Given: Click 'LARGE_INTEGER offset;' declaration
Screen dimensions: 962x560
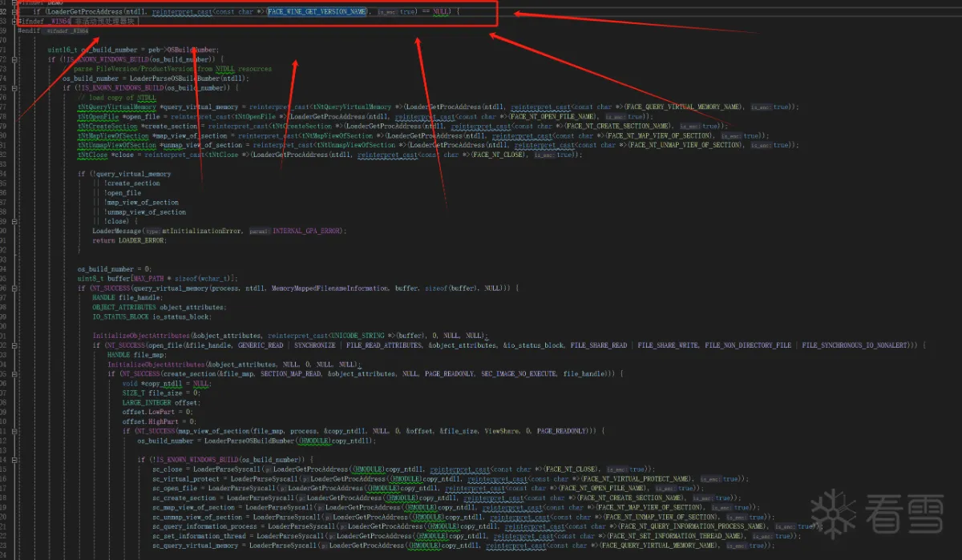Looking at the screenshot, I should coord(160,403).
